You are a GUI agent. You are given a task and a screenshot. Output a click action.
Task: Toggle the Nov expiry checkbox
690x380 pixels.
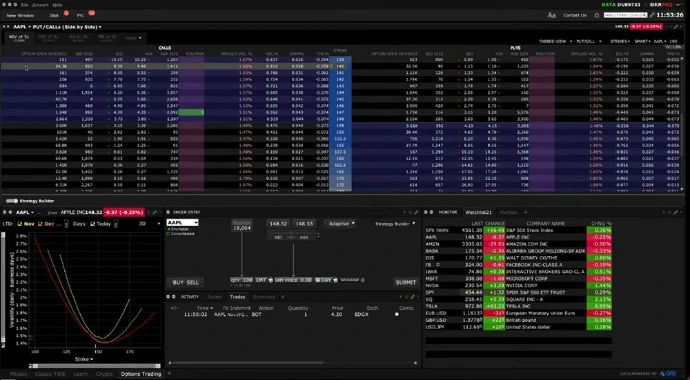pyautogui.click(x=19, y=224)
